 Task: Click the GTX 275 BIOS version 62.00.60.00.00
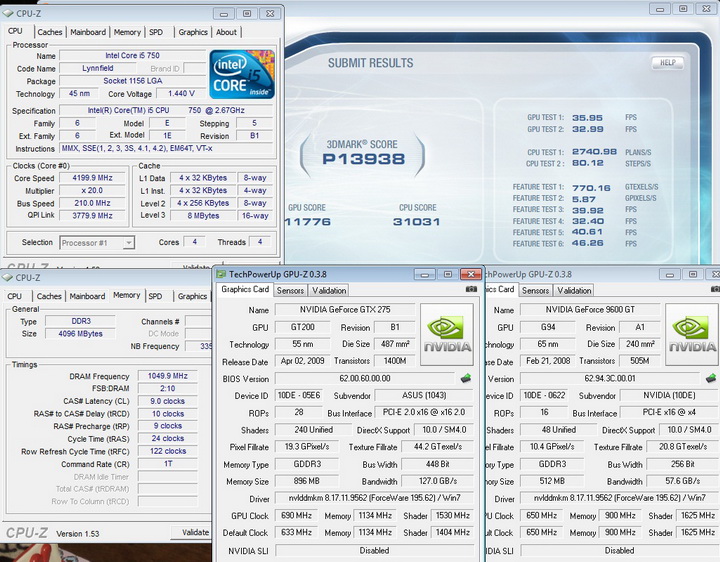tap(365, 378)
